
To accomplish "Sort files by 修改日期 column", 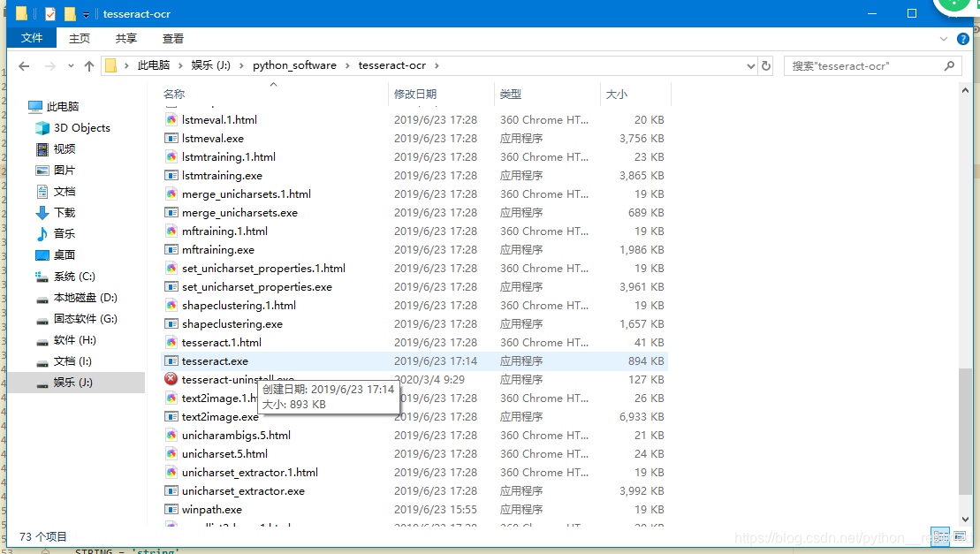I will [415, 95].
